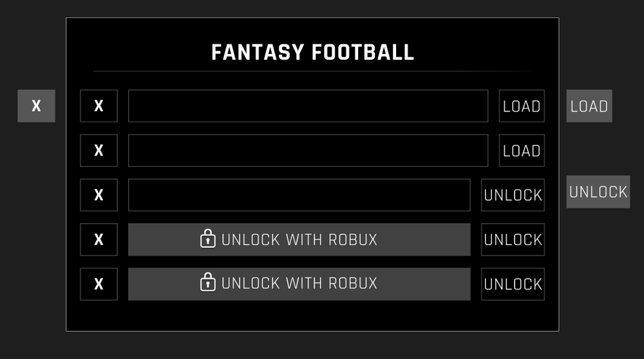Screen dimensions: 644x359
Task: Click the gray LOAD button outside the panel
Action: [589, 106]
